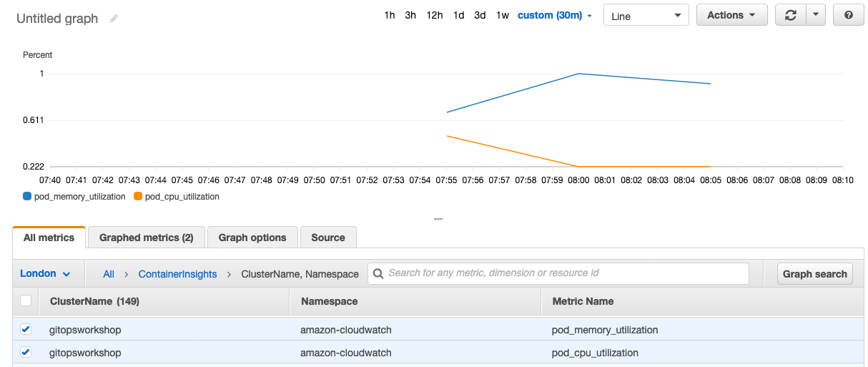Click the Graph search button
This screenshot has width=868, height=367.
[x=815, y=273]
